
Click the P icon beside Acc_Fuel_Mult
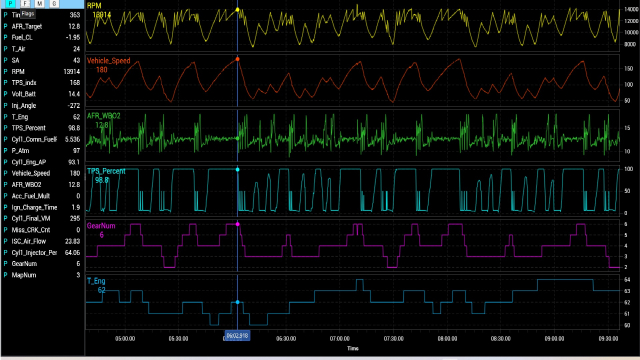[x=5, y=196]
